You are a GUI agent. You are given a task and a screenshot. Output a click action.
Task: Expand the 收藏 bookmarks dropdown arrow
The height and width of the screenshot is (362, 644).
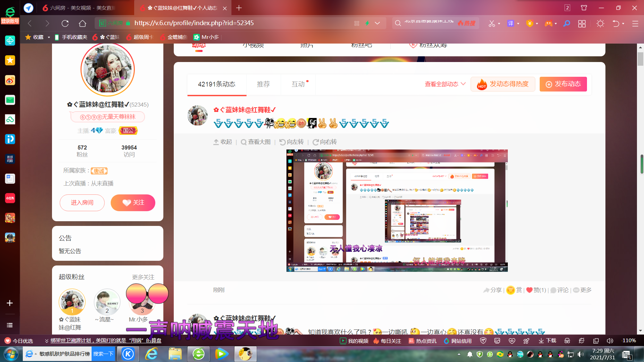pos(49,37)
